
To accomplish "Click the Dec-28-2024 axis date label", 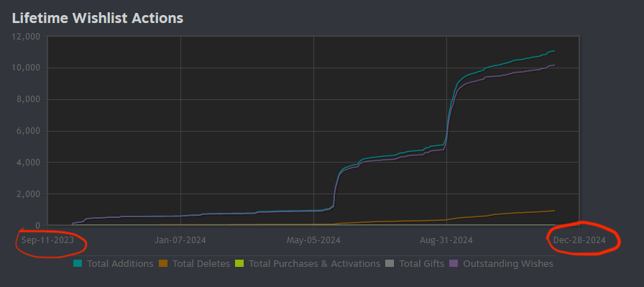I will click(579, 240).
